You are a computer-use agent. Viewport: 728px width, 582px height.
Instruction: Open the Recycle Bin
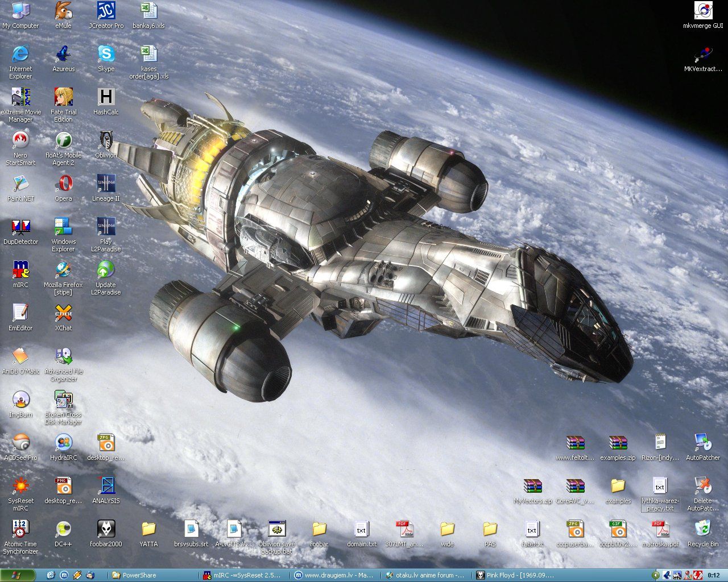click(703, 534)
